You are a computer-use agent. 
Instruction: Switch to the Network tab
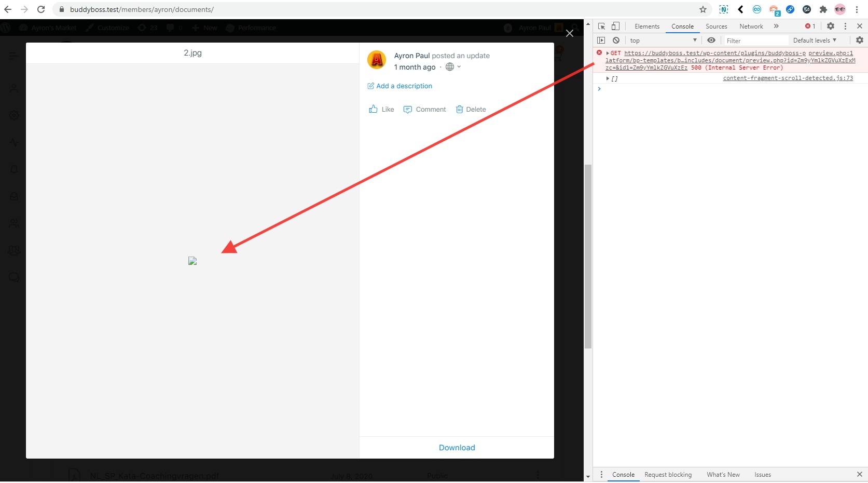751,26
